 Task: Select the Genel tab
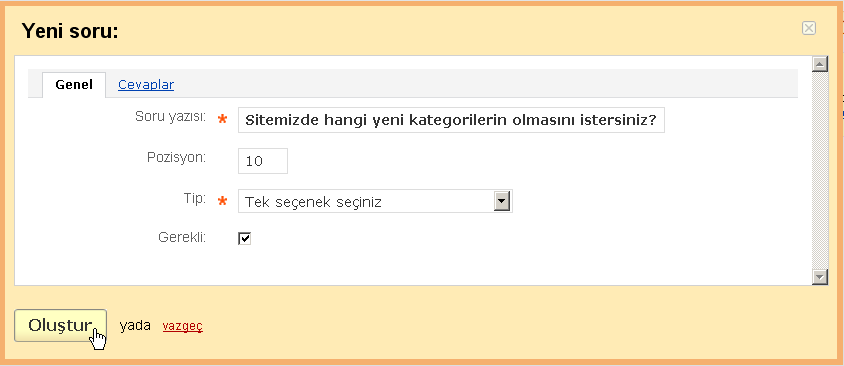(x=74, y=85)
